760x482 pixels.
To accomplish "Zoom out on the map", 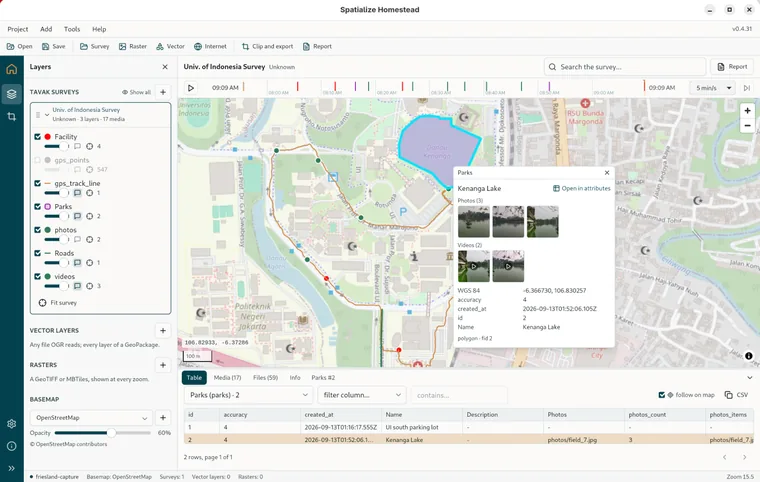I will [747, 126].
